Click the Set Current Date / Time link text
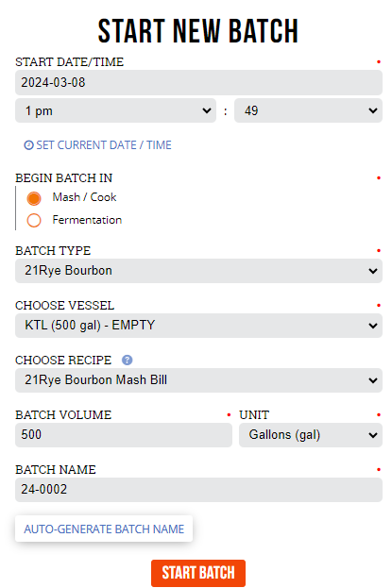Viewport: 392px width, 588px height. (x=104, y=145)
